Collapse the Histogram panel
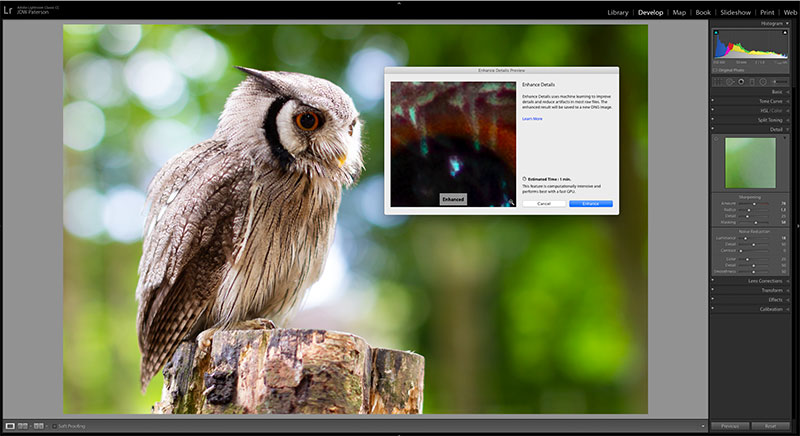Image resolution: width=800 pixels, height=436 pixels. (787, 23)
